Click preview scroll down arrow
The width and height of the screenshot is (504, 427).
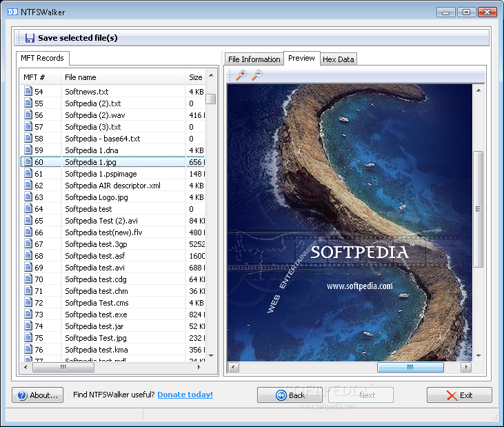click(x=478, y=356)
